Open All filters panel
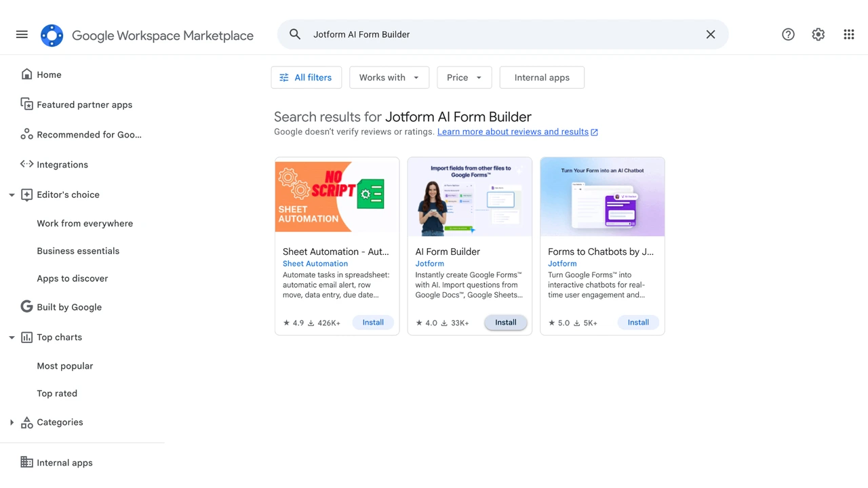This screenshot has width=868, height=488. click(306, 77)
